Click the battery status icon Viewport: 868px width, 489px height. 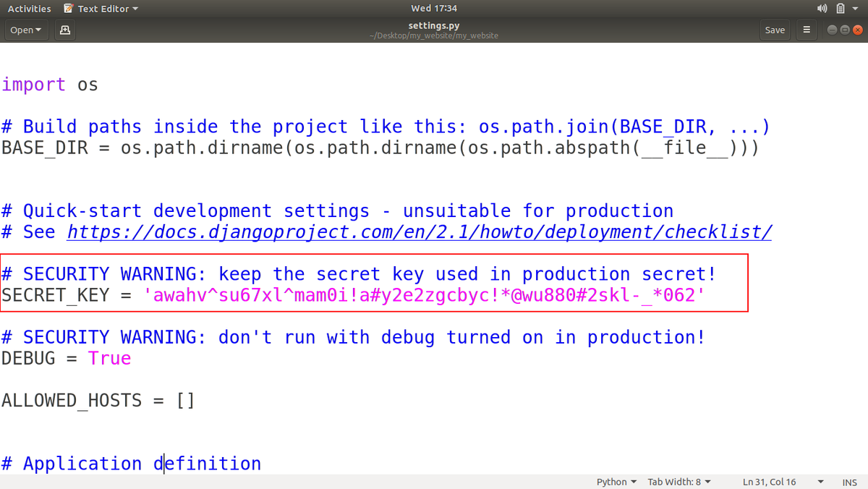click(840, 8)
